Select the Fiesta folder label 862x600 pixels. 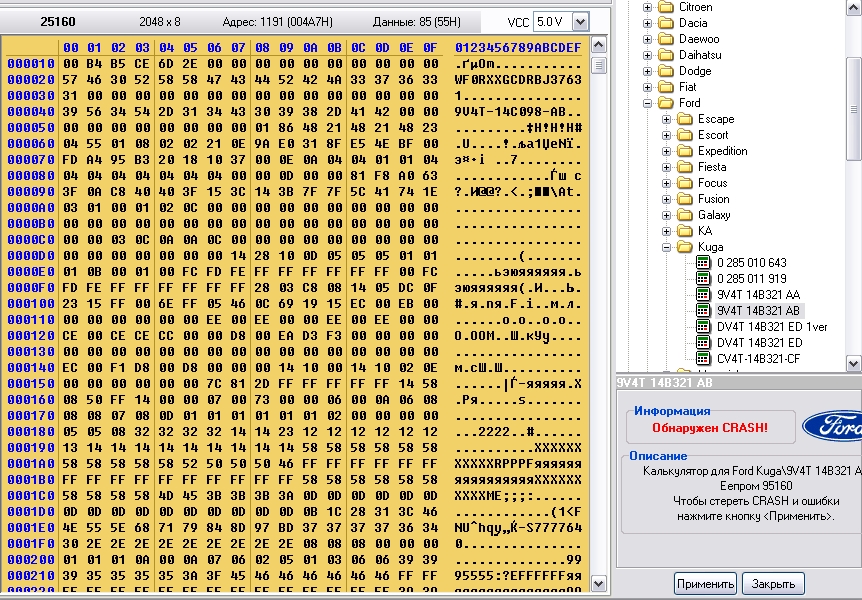pos(712,167)
